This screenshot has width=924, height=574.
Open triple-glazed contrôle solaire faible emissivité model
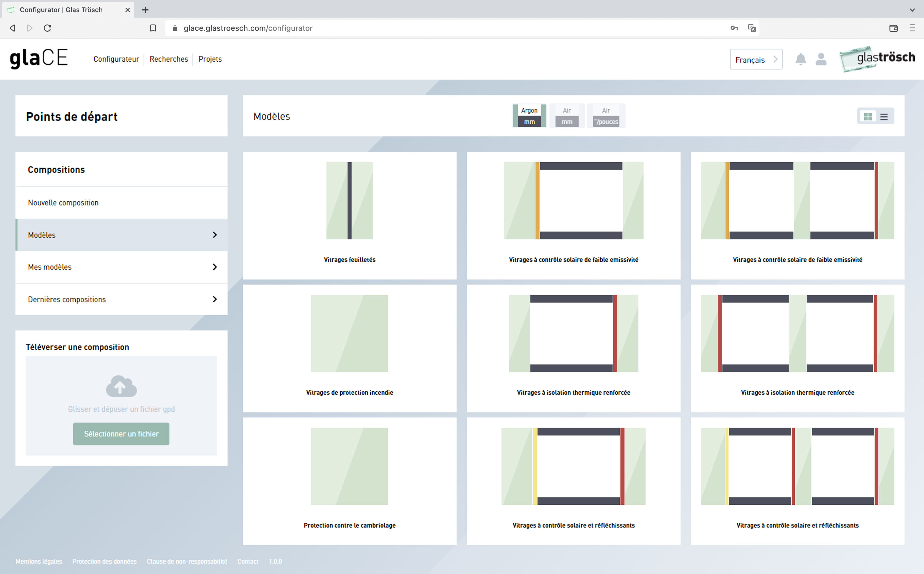tap(798, 216)
